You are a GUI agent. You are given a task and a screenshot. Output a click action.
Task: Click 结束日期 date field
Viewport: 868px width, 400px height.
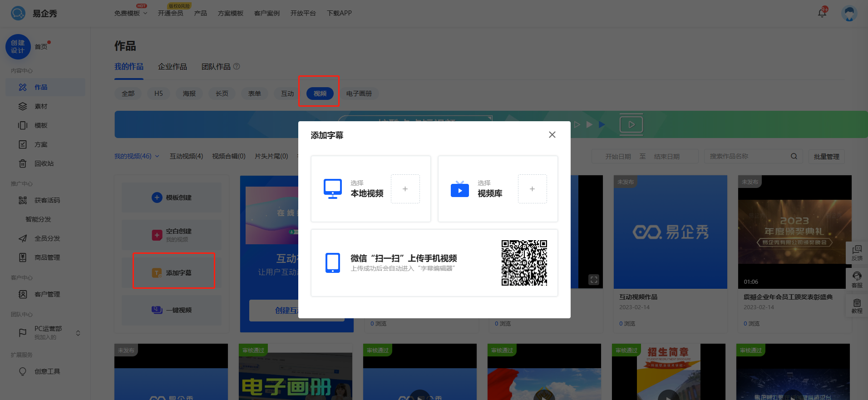[x=667, y=157]
